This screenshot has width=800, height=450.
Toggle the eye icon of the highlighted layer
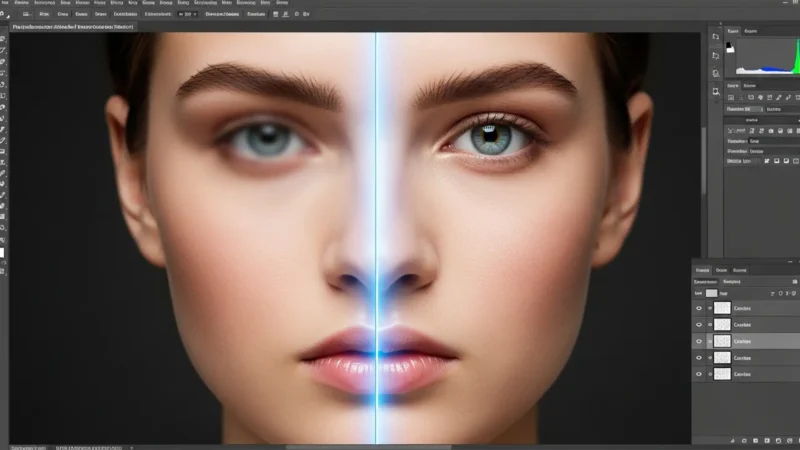point(699,341)
